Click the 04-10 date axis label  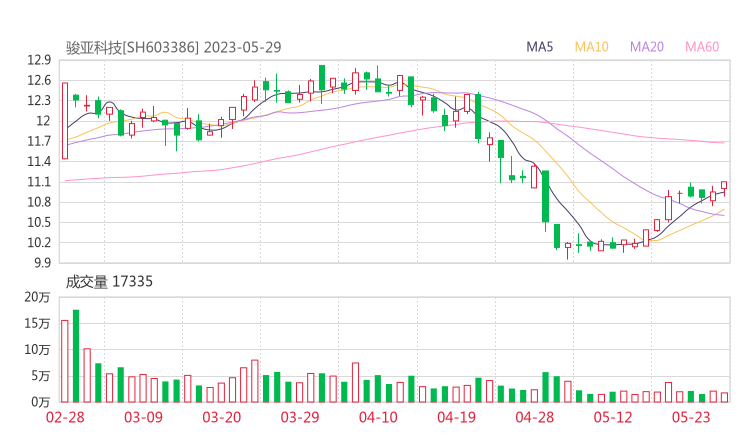click(378, 417)
